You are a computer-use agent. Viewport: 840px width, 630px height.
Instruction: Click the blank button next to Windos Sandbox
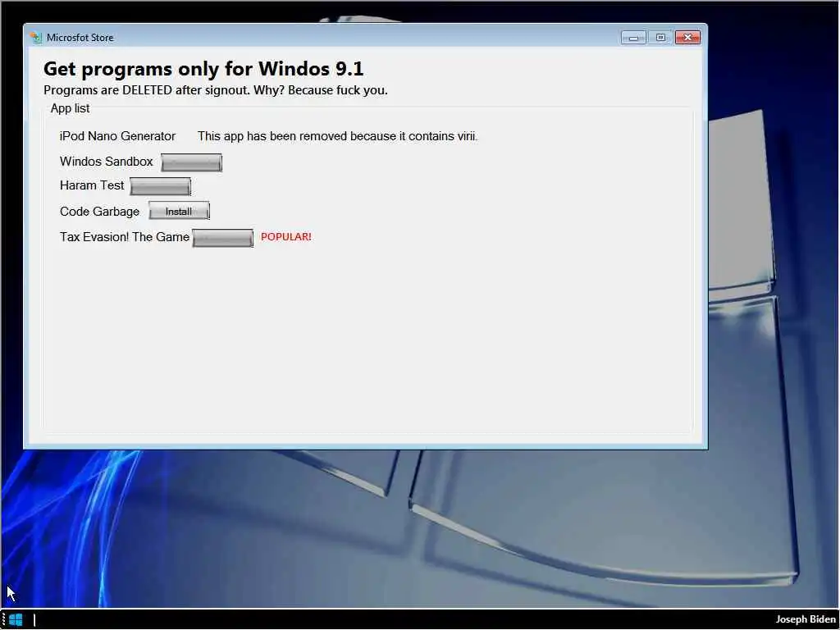tap(191, 162)
